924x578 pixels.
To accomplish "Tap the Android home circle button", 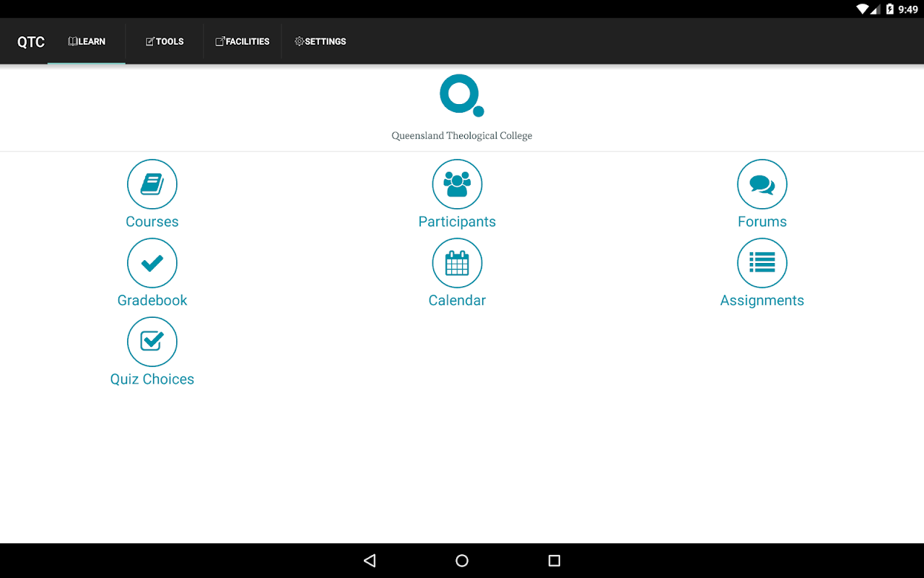I will pos(462,561).
